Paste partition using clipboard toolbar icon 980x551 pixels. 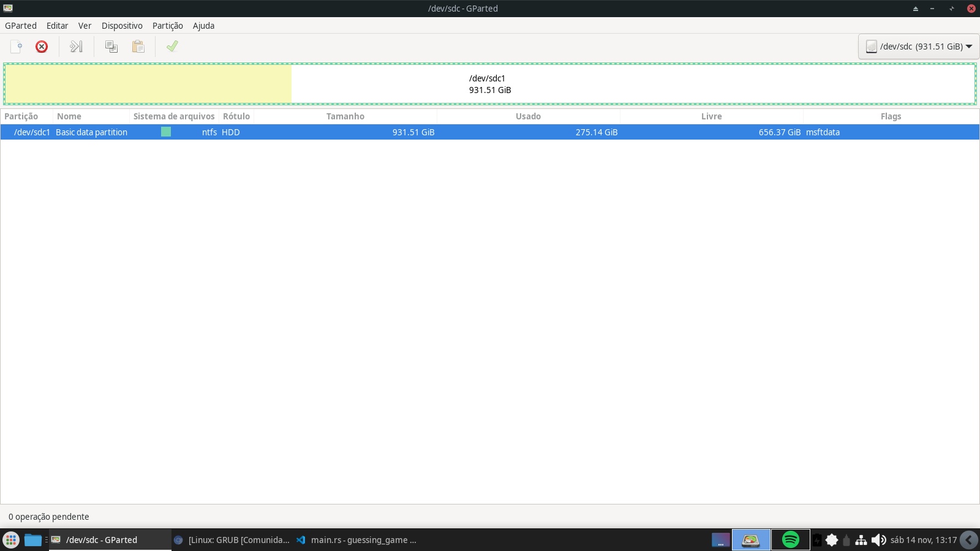[138, 47]
